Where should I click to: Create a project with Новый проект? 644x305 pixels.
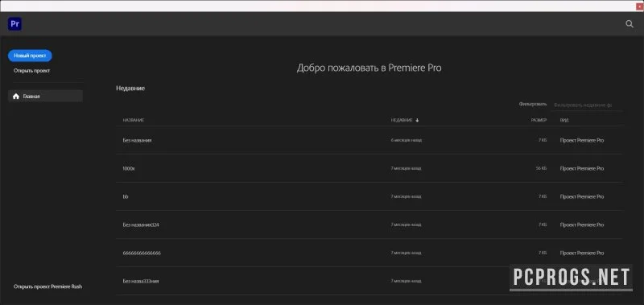(x=30, y=56)
